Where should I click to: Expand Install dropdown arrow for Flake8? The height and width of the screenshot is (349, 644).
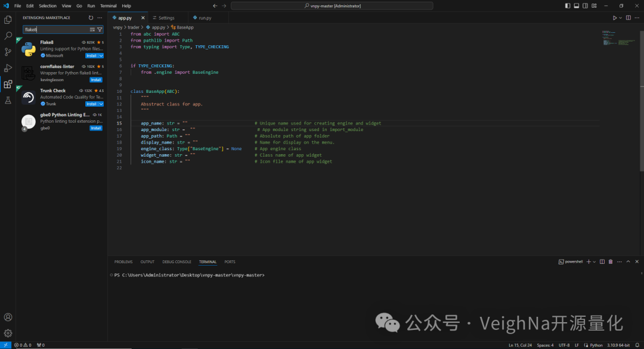[101, 55]
